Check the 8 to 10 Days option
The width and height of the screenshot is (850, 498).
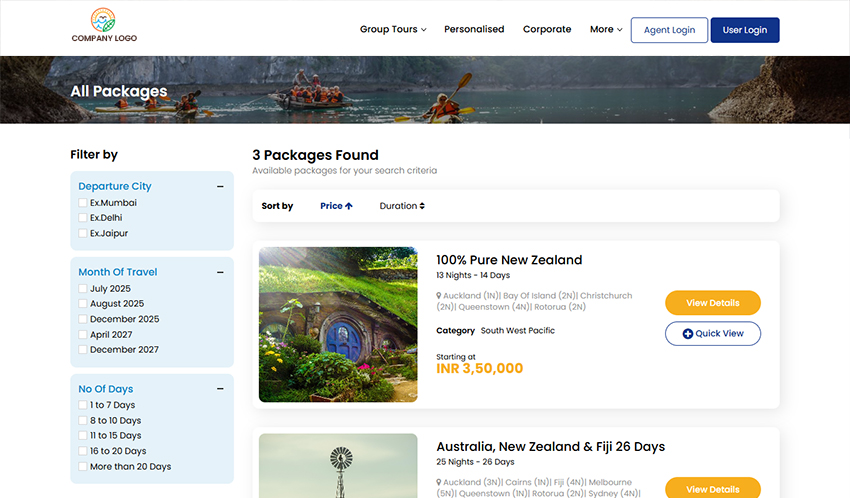(x=83, y=421)
